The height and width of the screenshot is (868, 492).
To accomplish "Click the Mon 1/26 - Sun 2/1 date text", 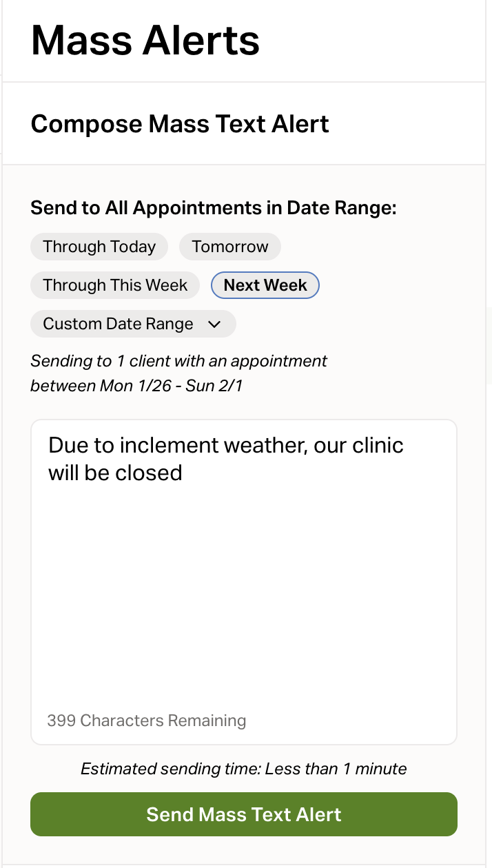I will [x=171, y=386].
